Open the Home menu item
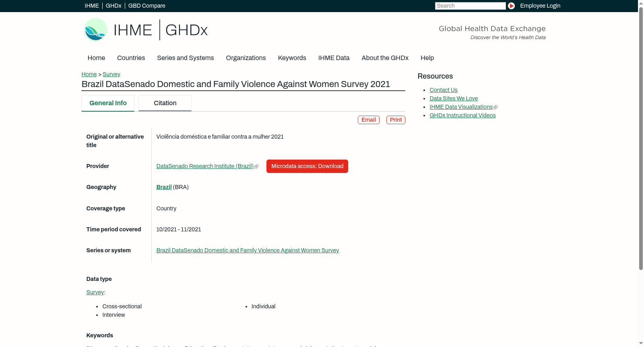The width and height of the screenshot is (644, 347). 96,58
